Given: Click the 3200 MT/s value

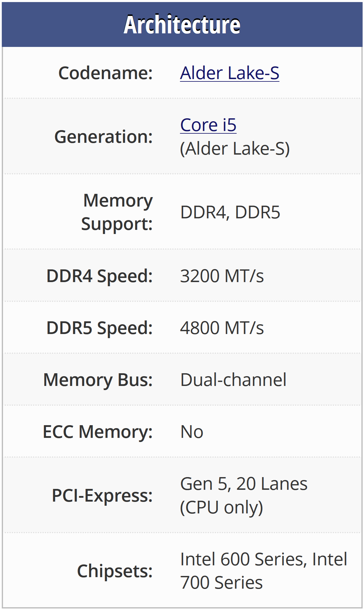Looking at the screenshot, I should click(222, 276).
